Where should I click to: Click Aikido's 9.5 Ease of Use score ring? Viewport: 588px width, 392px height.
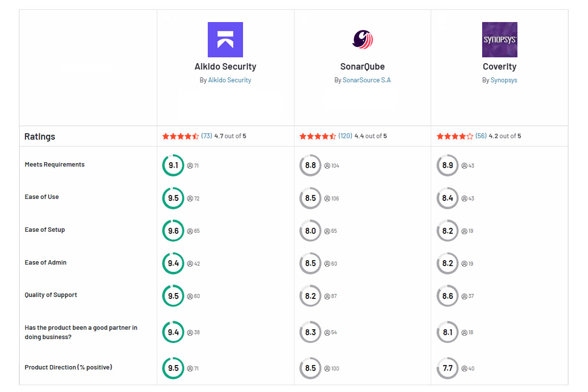pos(173,198)
